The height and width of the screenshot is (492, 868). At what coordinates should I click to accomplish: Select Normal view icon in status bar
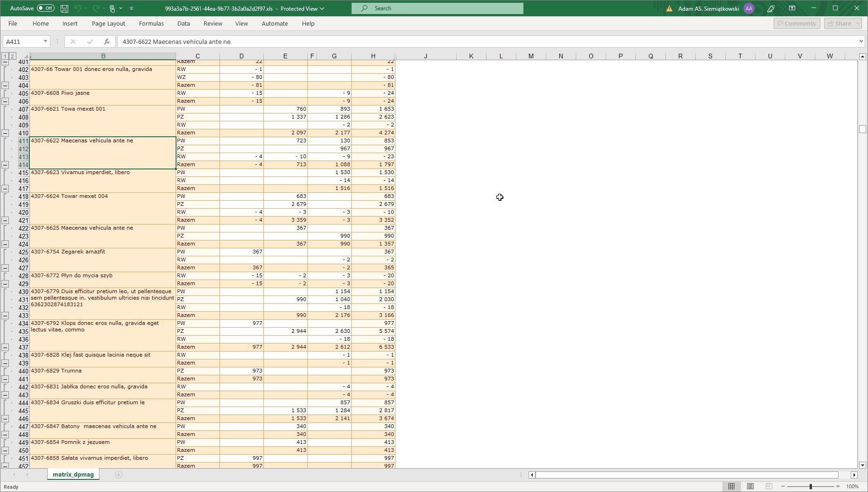point(732,486)
